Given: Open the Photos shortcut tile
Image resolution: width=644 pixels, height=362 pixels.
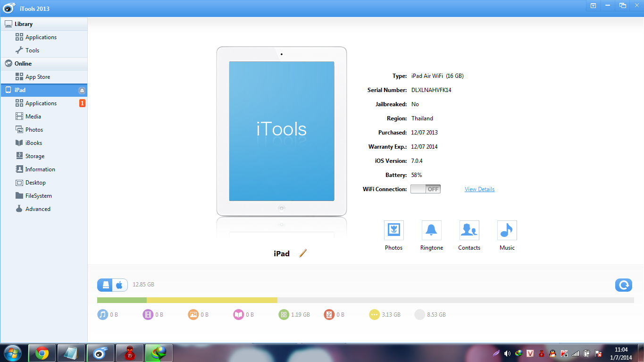Looking at the screenshot, I should (393, 230).
